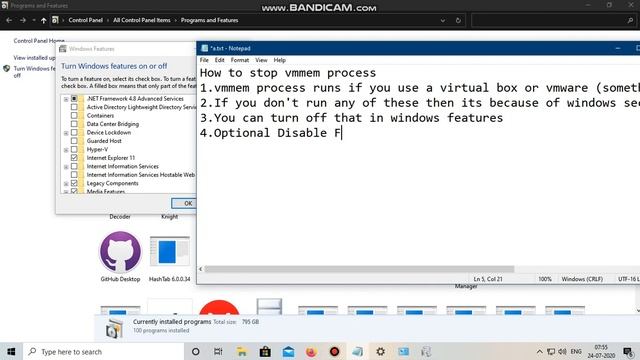Click the up-one-level arrow in the address bar
Screen dimensions: 640x360
point(43,20)
